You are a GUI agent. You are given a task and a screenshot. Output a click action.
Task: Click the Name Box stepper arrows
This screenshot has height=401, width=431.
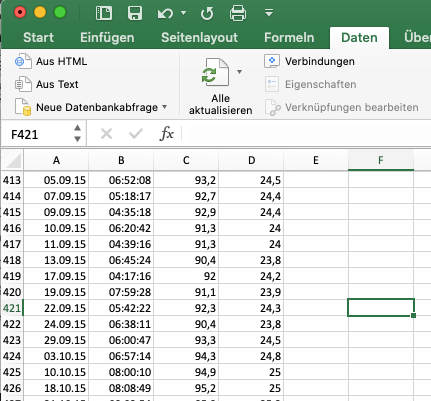click(x=77, y=133)
